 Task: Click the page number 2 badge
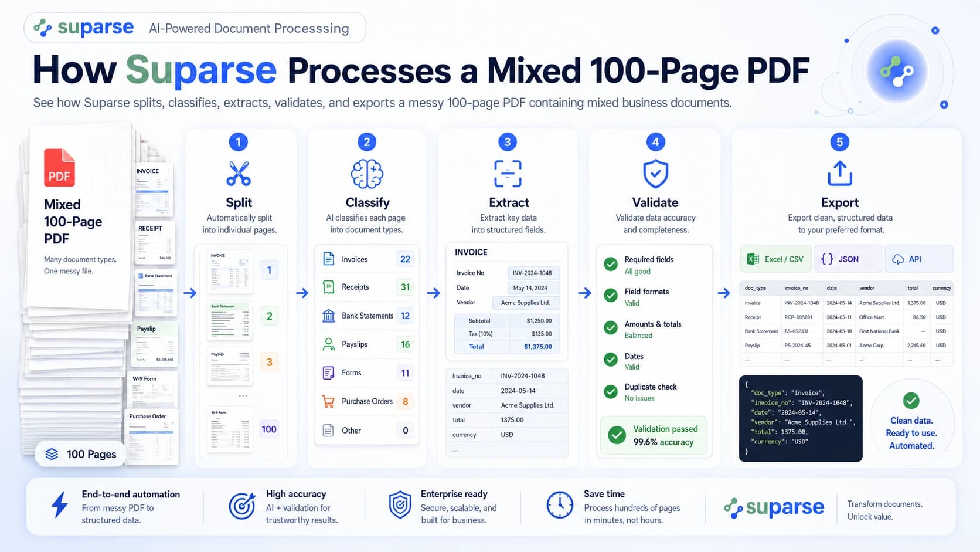(x=269, y=316)
